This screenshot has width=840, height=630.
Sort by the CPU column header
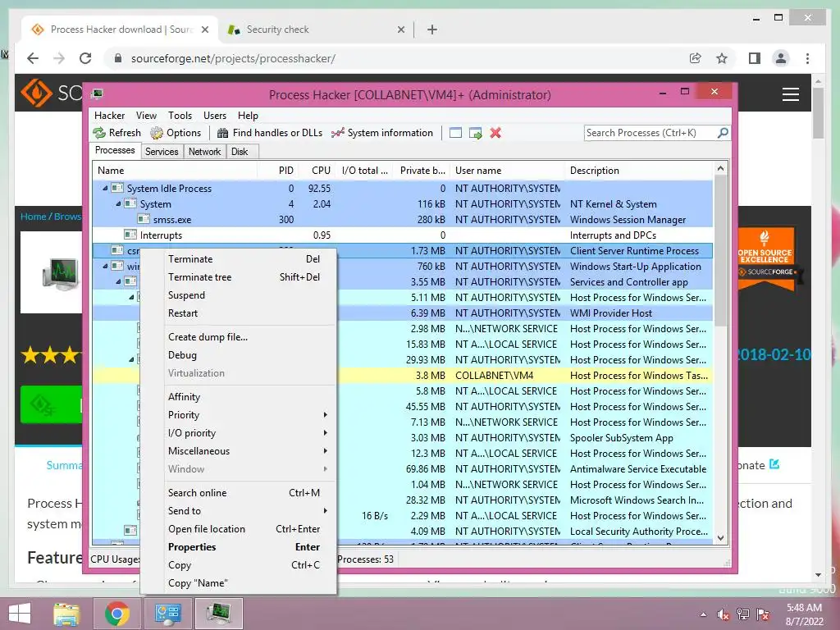(x=317, y=171)
